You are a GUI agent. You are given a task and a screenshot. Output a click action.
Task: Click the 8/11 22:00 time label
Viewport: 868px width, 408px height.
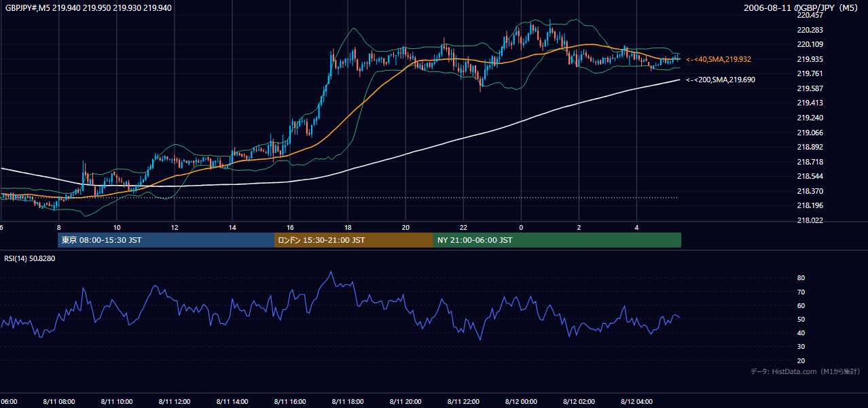463,402
